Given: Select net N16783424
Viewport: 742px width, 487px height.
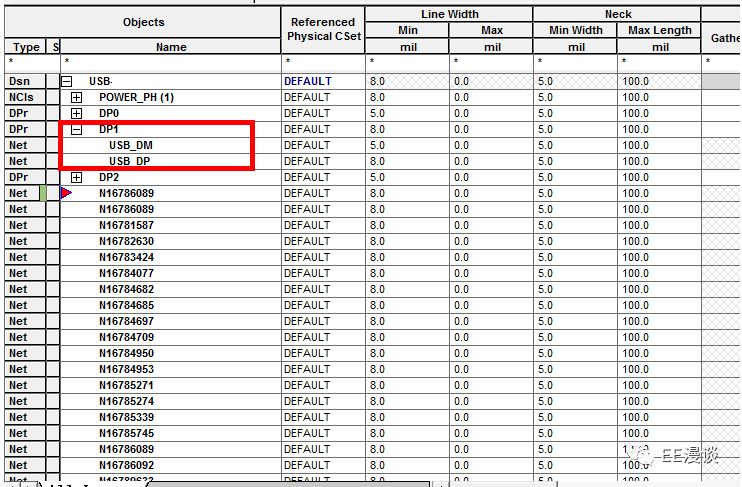Looking at the screenshot, I should coord(126,257).
